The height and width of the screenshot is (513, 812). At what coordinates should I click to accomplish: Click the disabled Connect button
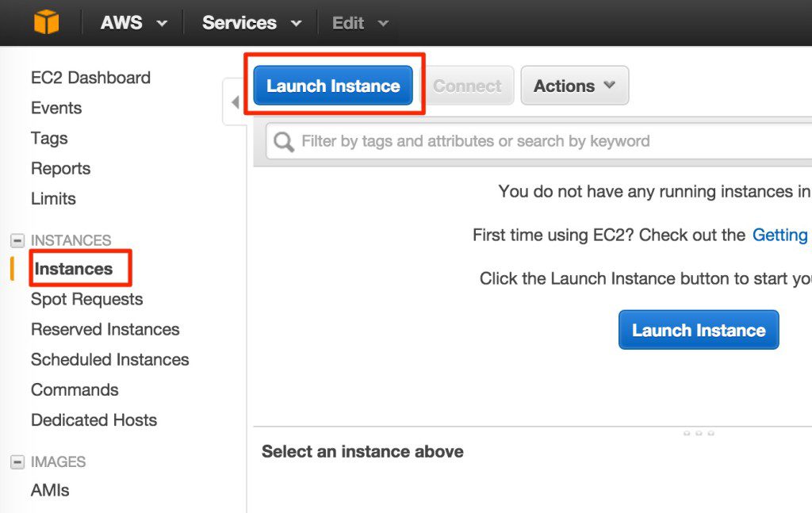tap(467, 86)
